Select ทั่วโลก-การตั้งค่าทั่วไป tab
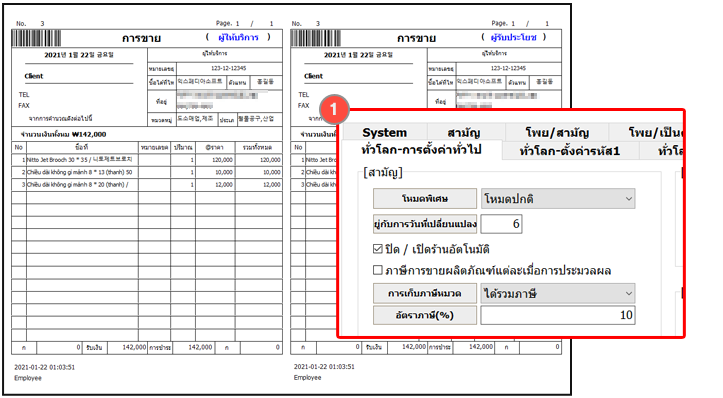This screenshot has height=398, width=723. pyautogui.click(x=421, y=150)
